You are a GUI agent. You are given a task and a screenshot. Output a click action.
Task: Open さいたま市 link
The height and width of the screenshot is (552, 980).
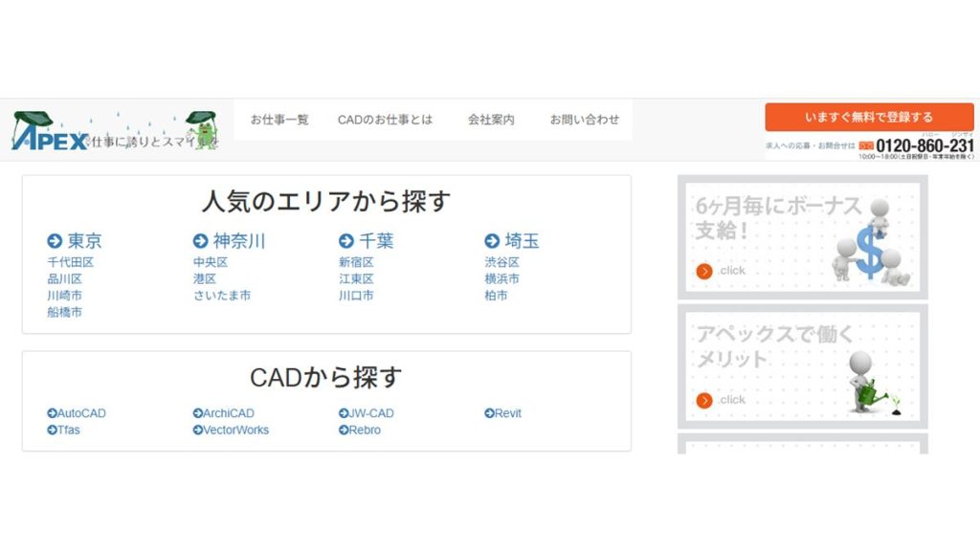pyautogui.click(x=222, y=296)
